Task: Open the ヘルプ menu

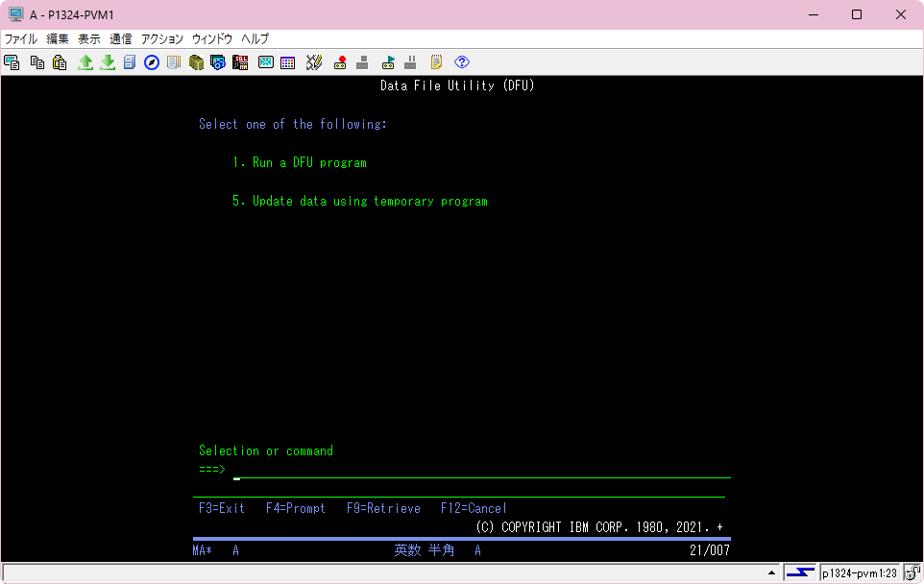Action: pos(255,38)
